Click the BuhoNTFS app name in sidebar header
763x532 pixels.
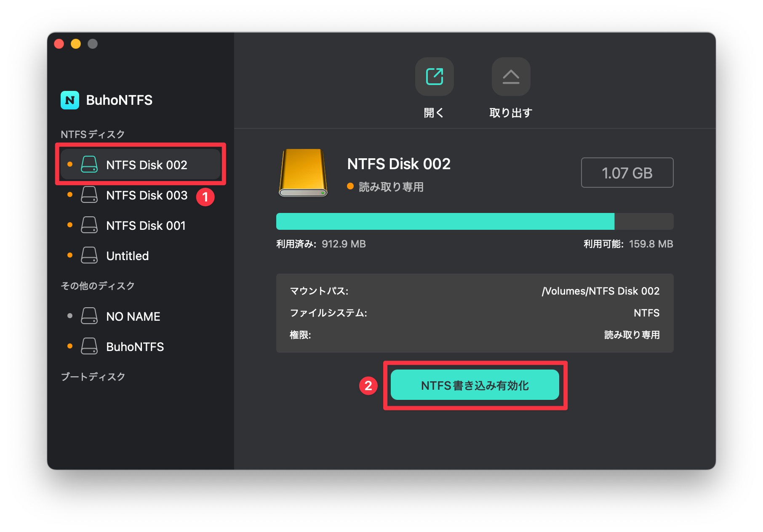[x=119, y=100]
